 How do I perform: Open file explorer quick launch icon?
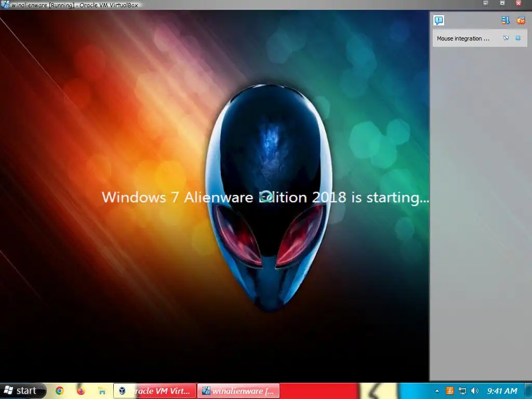click(101, 391)
